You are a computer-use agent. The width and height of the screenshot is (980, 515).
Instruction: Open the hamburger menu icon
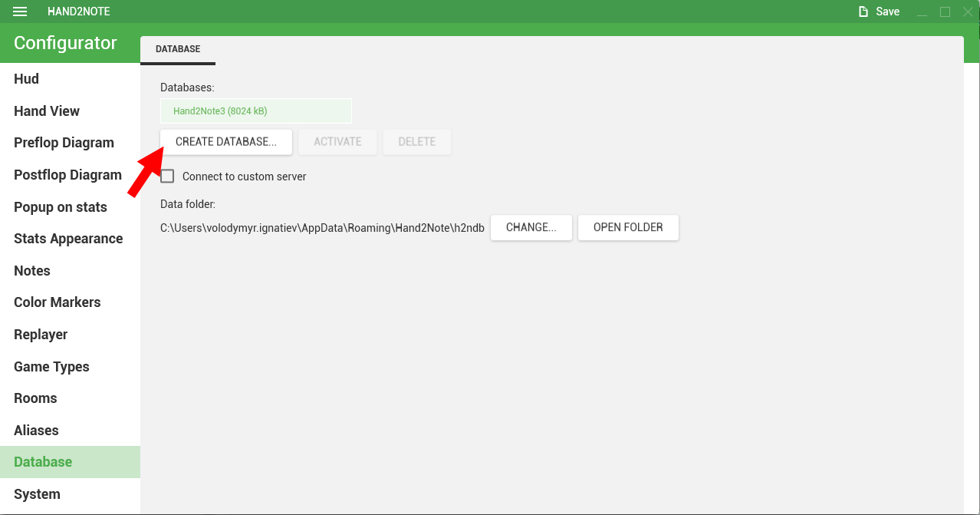pos(21,12)
